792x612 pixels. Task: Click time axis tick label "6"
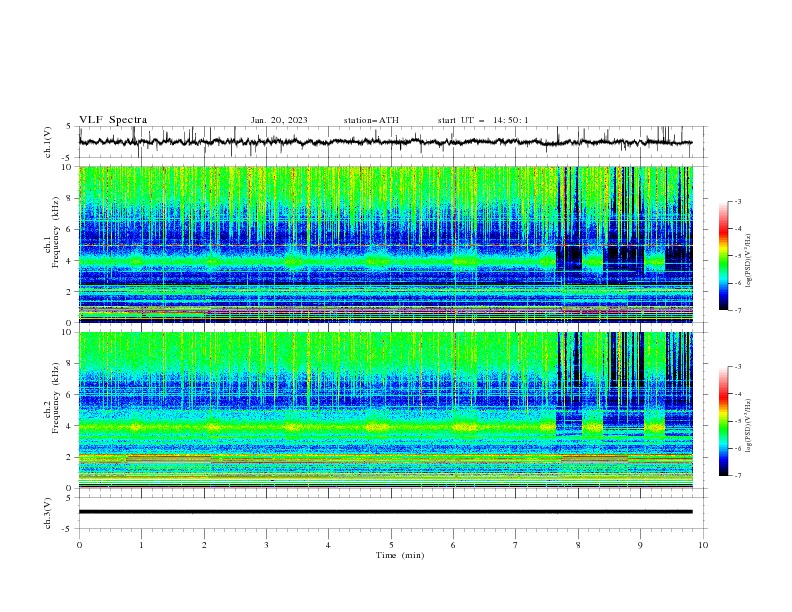453,545
